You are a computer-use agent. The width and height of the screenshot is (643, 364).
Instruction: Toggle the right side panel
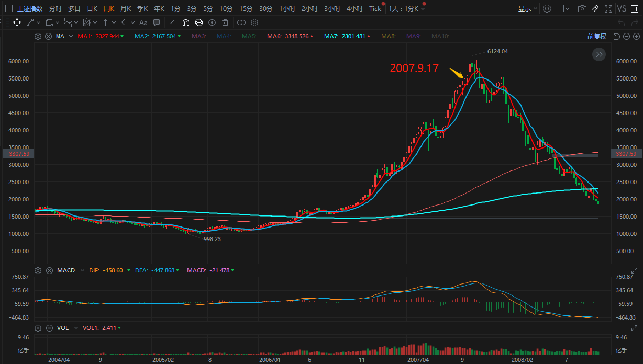point(636,9)
